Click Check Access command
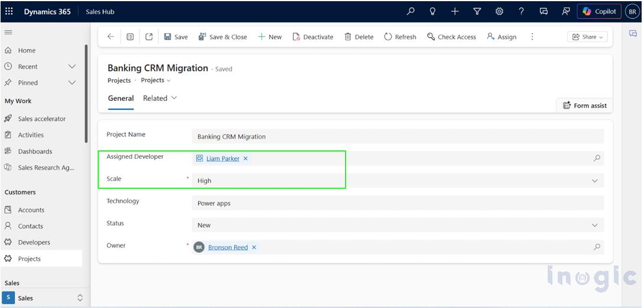The height and width of the screenshot is (308, 644). click(451, 37)
